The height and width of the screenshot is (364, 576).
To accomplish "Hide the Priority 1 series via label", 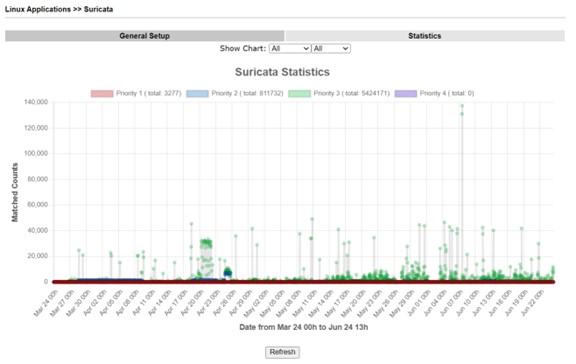I will click(149, 93).
